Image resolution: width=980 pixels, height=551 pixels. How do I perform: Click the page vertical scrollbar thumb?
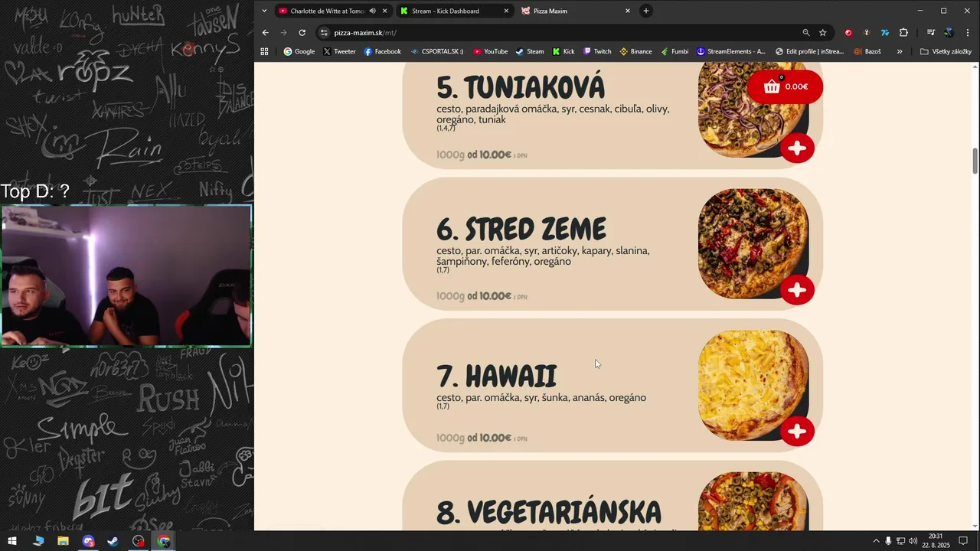click(x=975, y=161)
